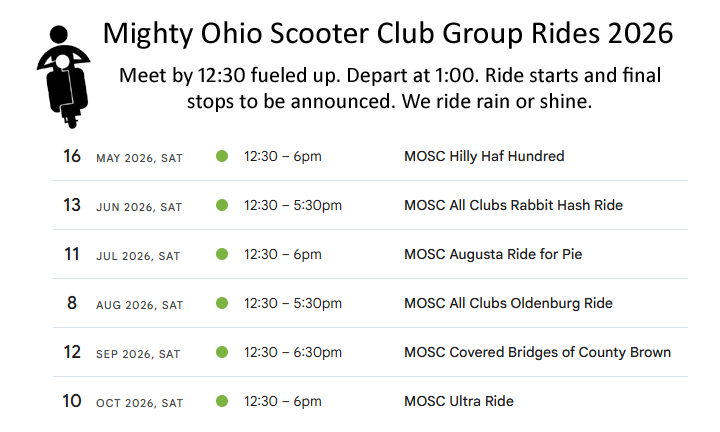720x432 pixels.
Task: Open MOSC Augusta Ride for Pie
Action: coord(493,254)
